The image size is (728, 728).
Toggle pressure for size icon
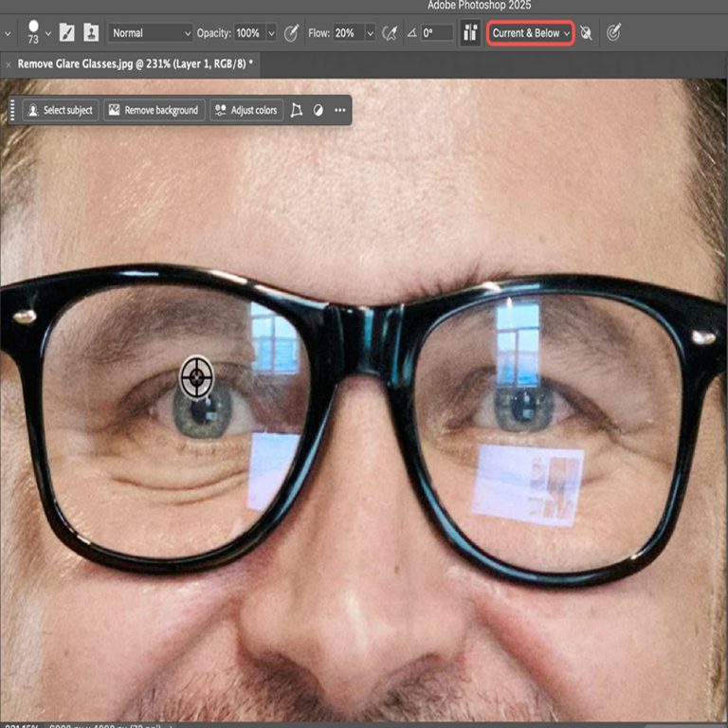coord(613,33)
